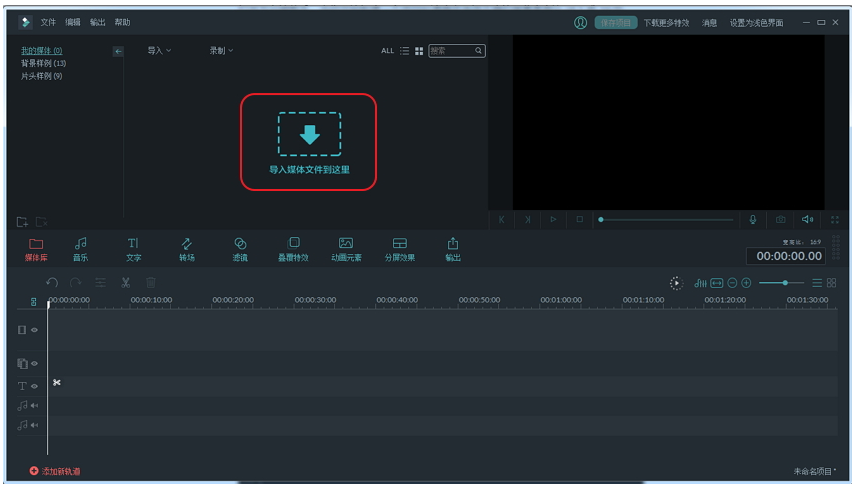Image resolution: width=852 pixels, height=488 pixels.
Task: Click the render preview dotted play icon
Action: 676,283
